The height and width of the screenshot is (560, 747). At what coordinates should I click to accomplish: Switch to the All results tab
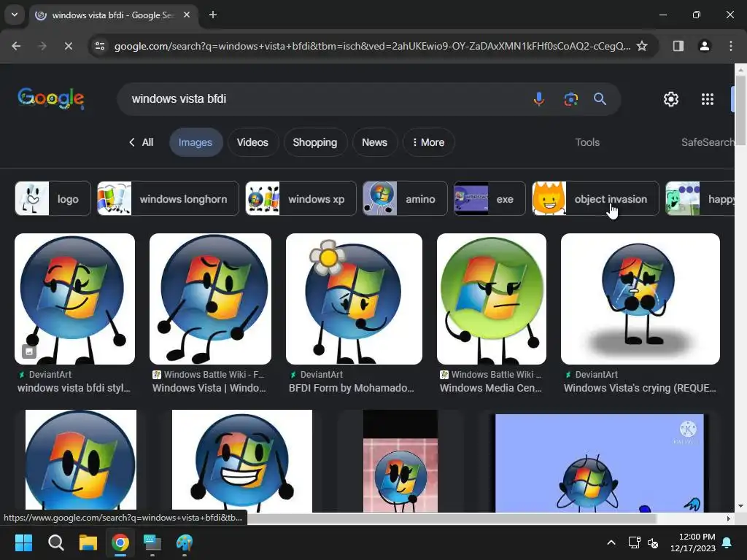tap(142, 142)
